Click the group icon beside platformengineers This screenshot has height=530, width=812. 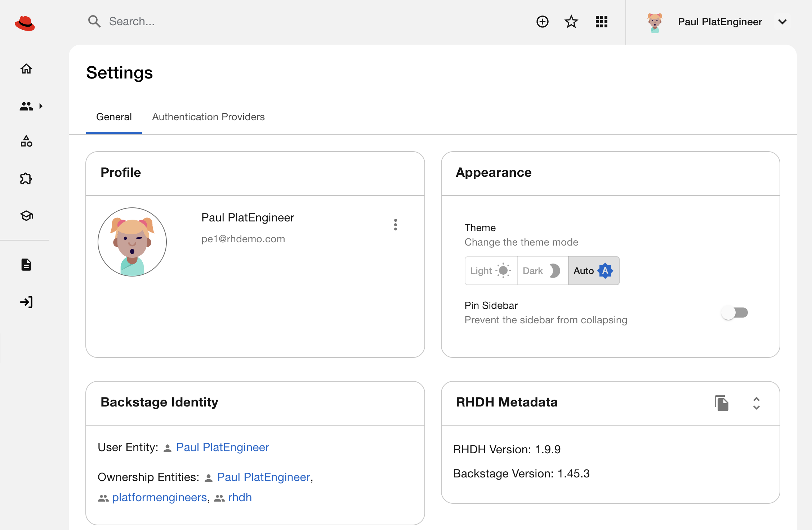[103, 498]
